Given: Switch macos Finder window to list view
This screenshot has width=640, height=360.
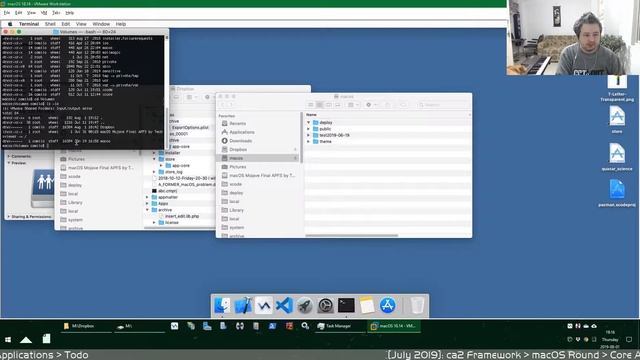Looking at the screenshot, I should pyautogui.click(x=320, y=105).
